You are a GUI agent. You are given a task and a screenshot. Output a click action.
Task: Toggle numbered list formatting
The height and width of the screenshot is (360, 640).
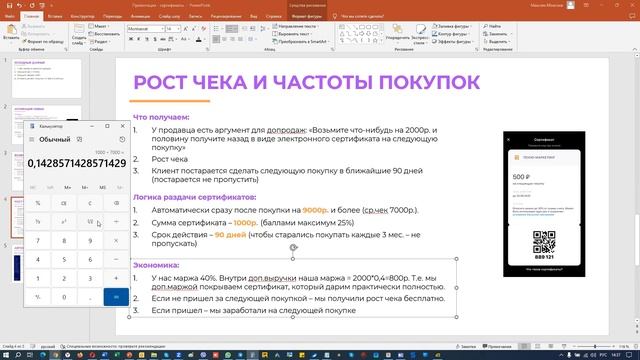(x=232, y=29)
